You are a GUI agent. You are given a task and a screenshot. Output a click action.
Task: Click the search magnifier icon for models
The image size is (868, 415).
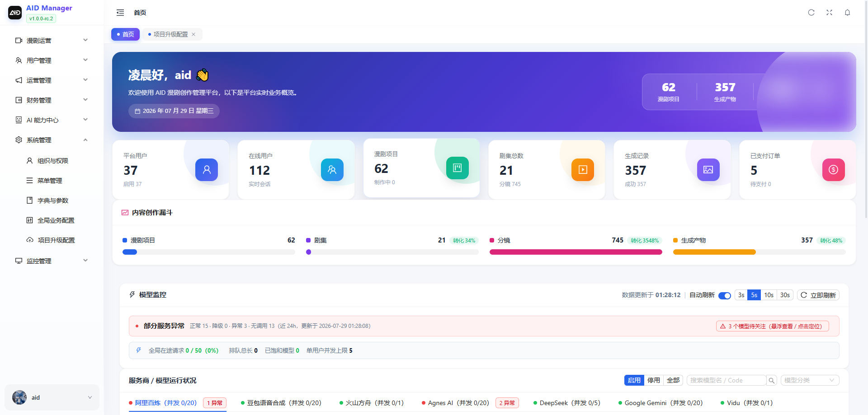[x=772, y=381]
